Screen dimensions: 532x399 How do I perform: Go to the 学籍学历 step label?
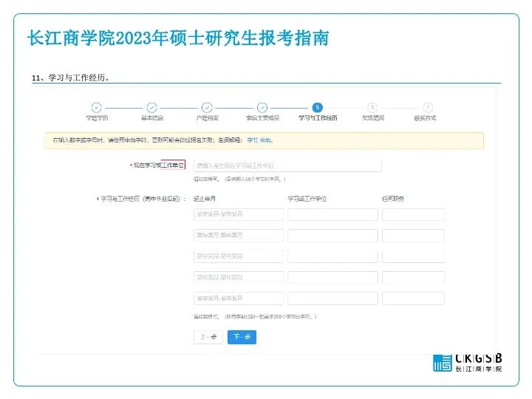click(x=97, y=118)
